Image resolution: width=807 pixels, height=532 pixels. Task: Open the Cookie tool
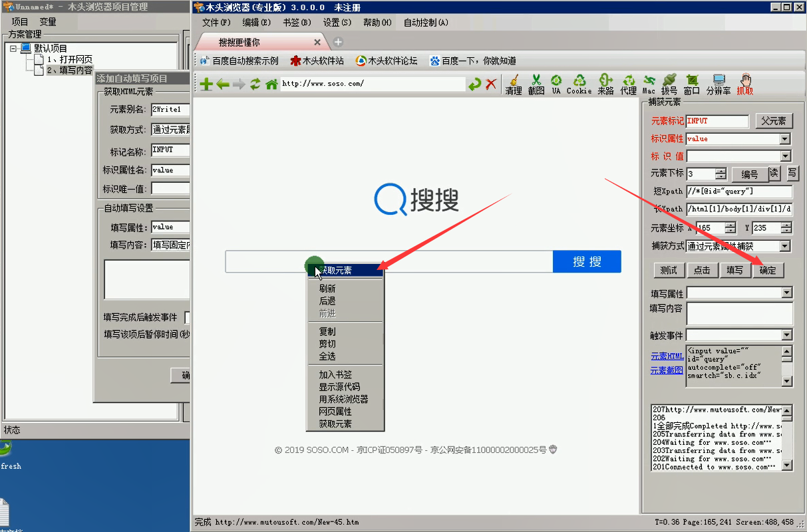579,84
